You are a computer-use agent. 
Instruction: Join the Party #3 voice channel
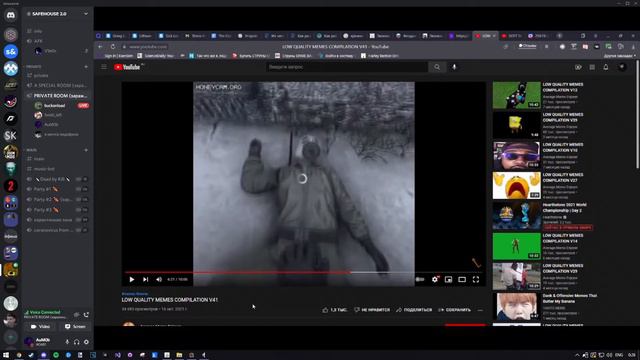(57, 210)
